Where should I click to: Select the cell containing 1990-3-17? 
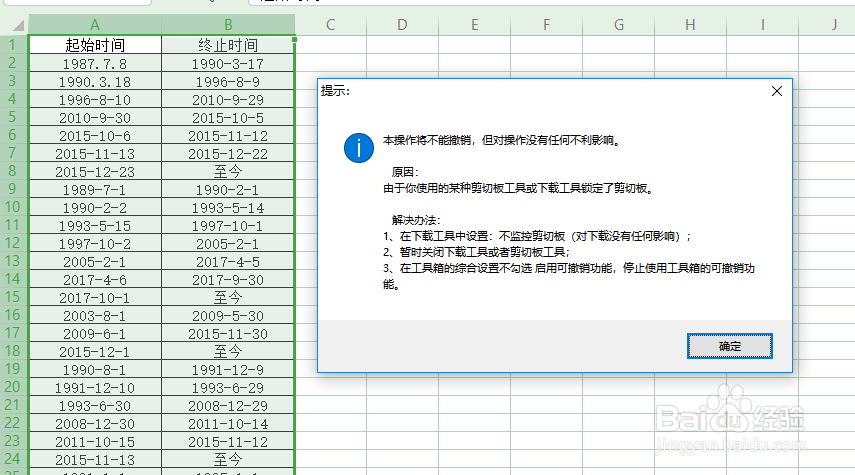(228, 63)
